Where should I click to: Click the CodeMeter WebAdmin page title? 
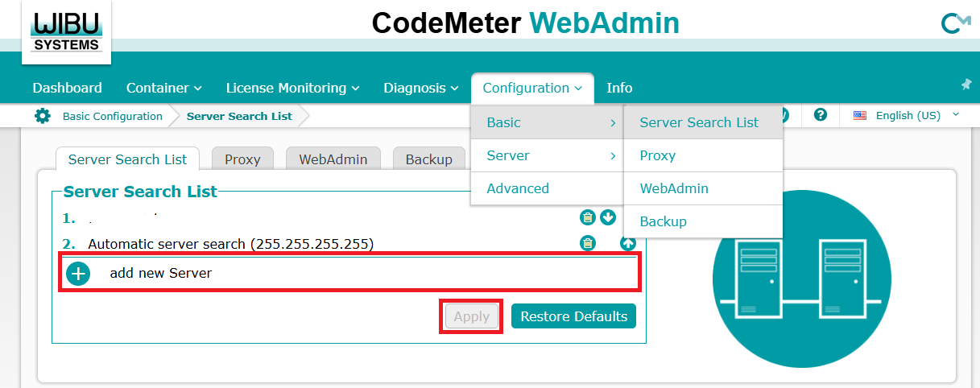(525, 23)
